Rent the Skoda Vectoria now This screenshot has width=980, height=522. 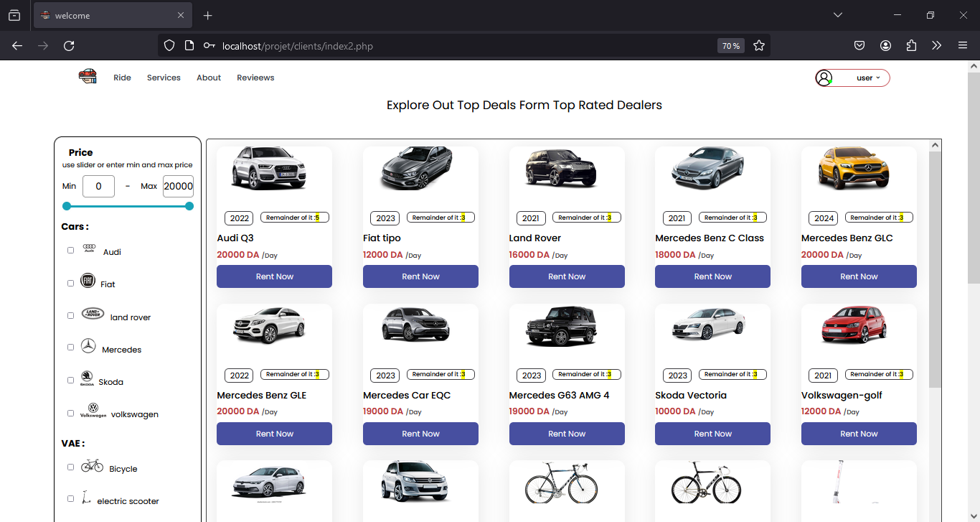tap(712, 434)
